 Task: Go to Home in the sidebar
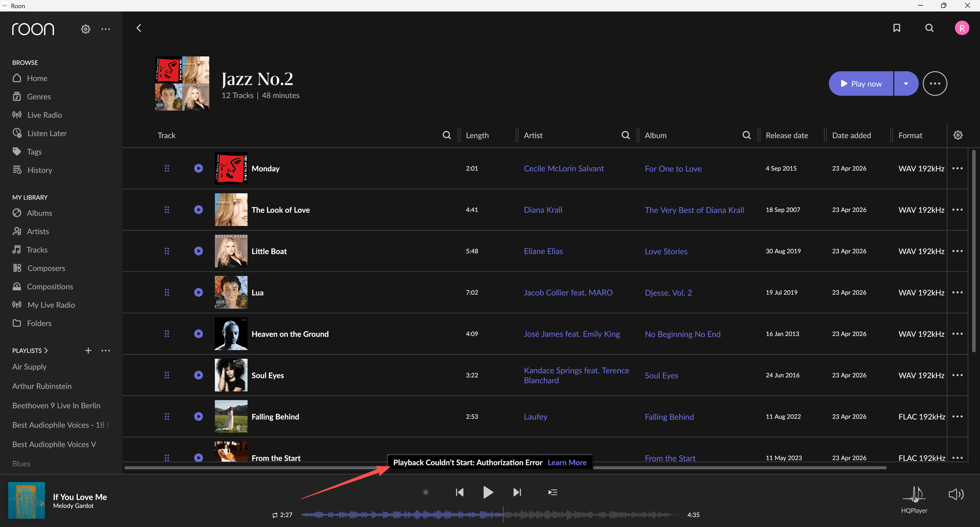pyautogui.click(x=30, y=78)
